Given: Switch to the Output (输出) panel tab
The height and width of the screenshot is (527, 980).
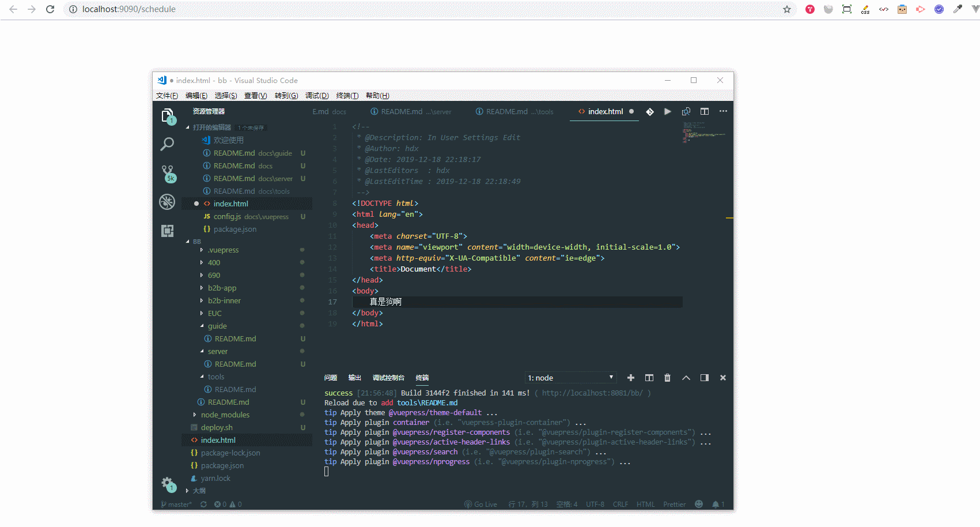Looking at the screenshot, I should [355, 378].
